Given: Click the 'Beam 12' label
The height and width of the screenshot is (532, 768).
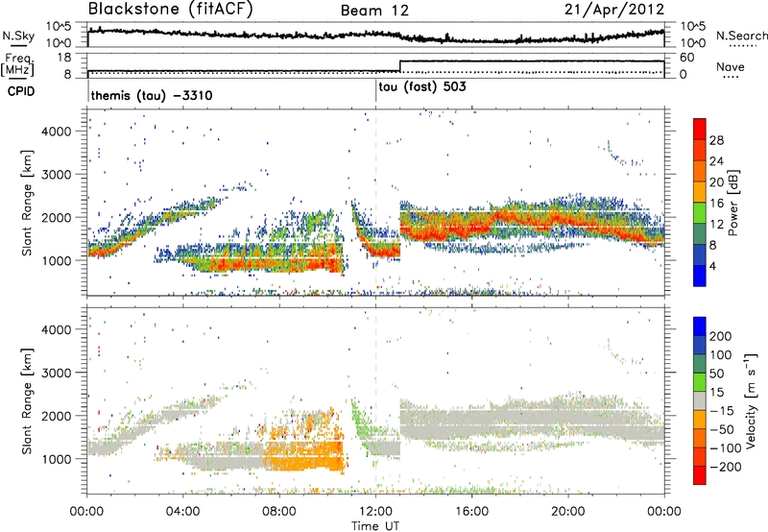Looking at the screenshot, I should pyautogui.click(x=374, y=11).
